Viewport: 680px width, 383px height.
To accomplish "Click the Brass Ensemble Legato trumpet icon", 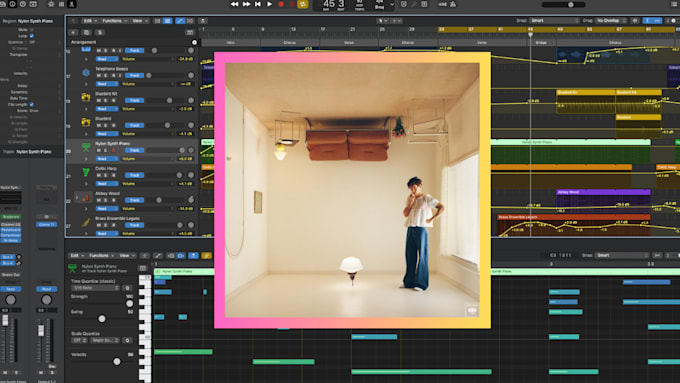I will tap(86, 223).
